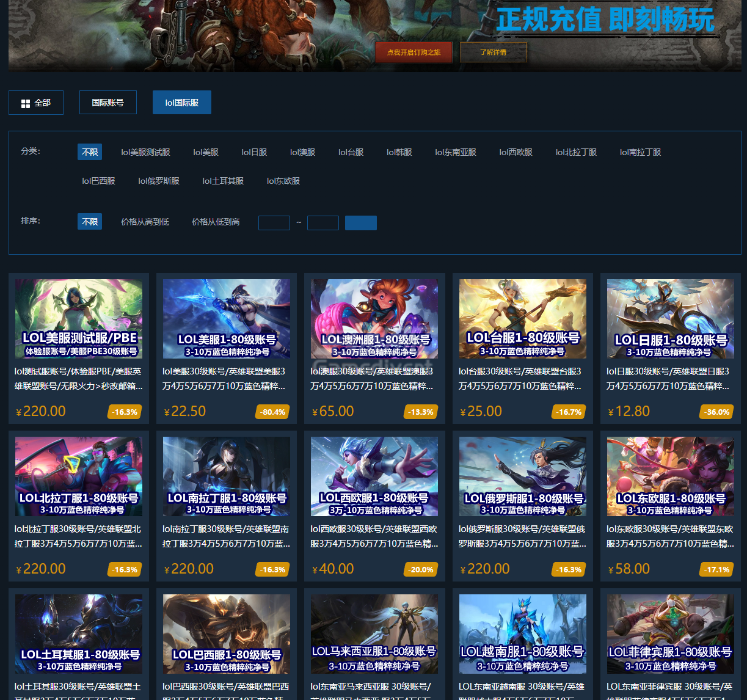Select the LOL东欧服1-80级账号 thumbnail
The width and height of the screenshot is (747, 700).
(671, 476)
